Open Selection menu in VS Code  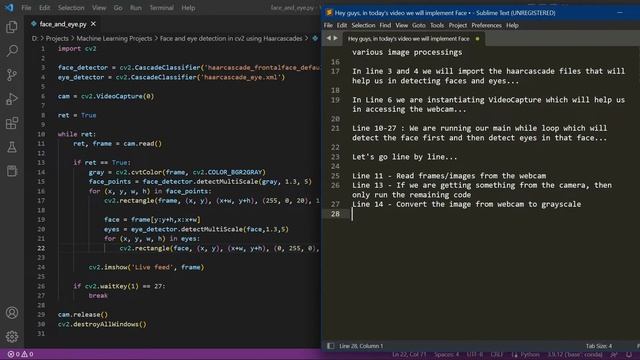coord(71,8)
